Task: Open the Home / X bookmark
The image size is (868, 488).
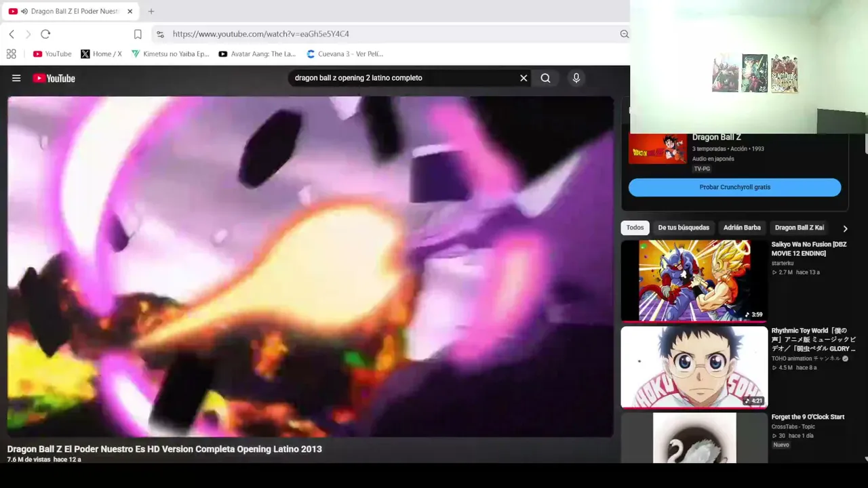Action: tap(102, 54)
